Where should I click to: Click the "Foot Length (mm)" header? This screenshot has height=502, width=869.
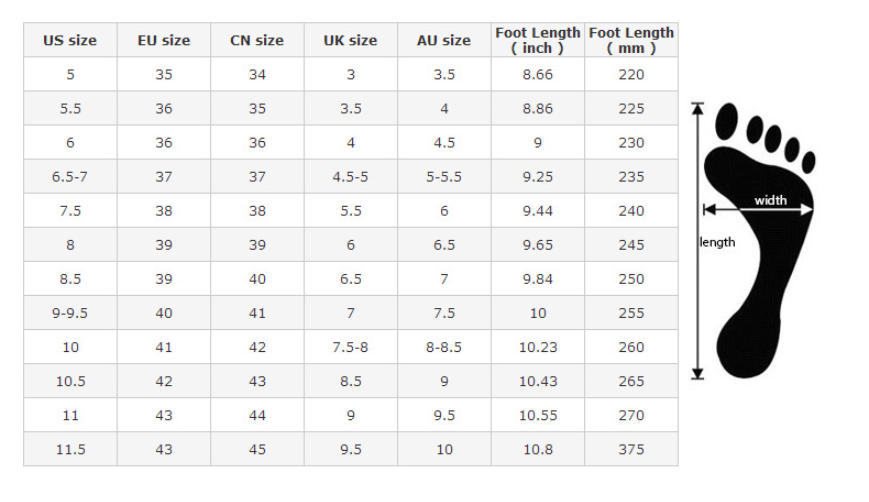point(631,40)
